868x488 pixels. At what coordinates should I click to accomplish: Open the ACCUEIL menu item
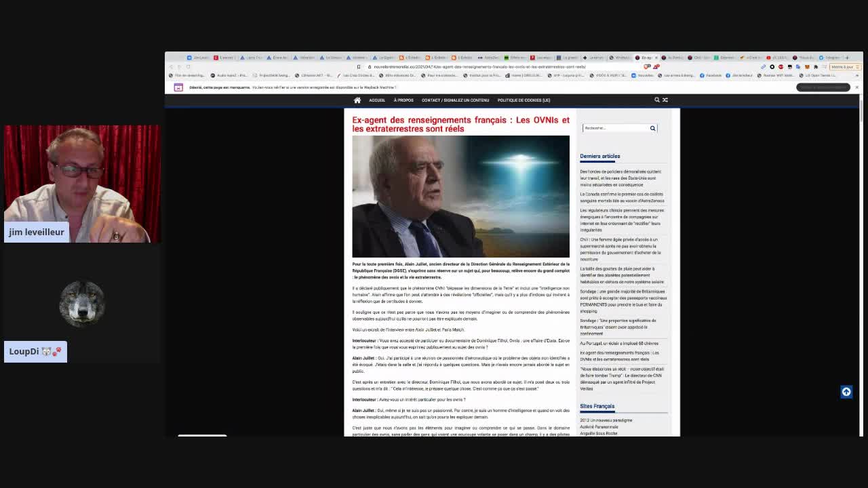point(377,100)
